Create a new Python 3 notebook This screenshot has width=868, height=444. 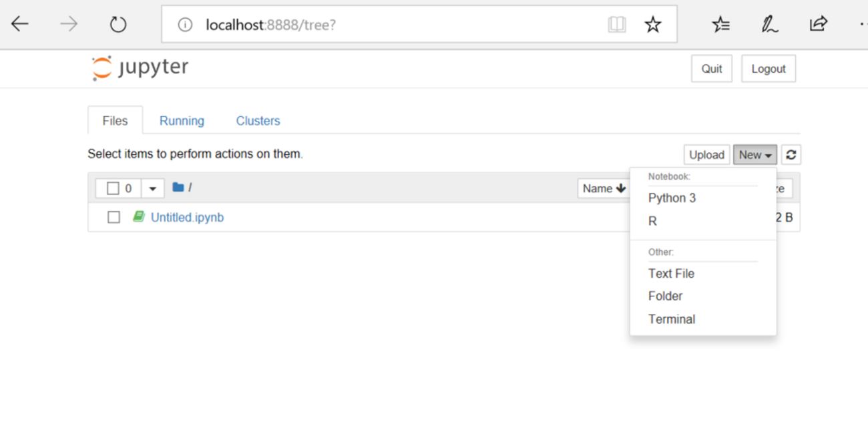tap(672, 198)
